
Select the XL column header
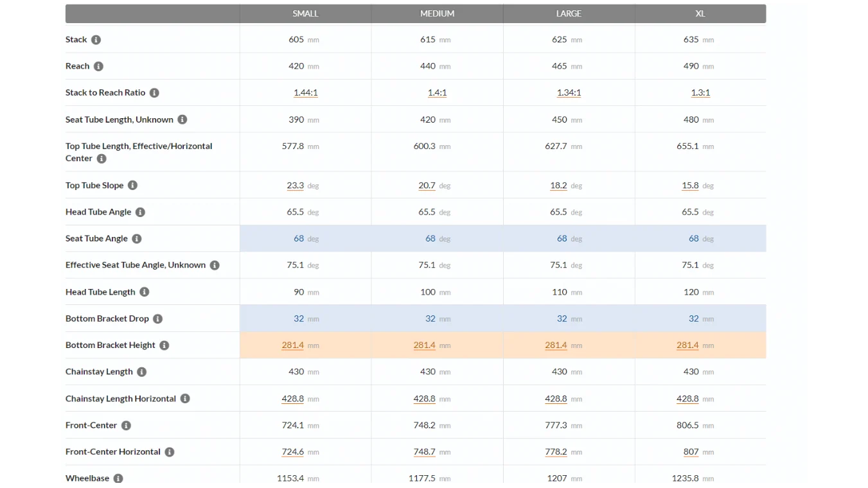(700, 13)
